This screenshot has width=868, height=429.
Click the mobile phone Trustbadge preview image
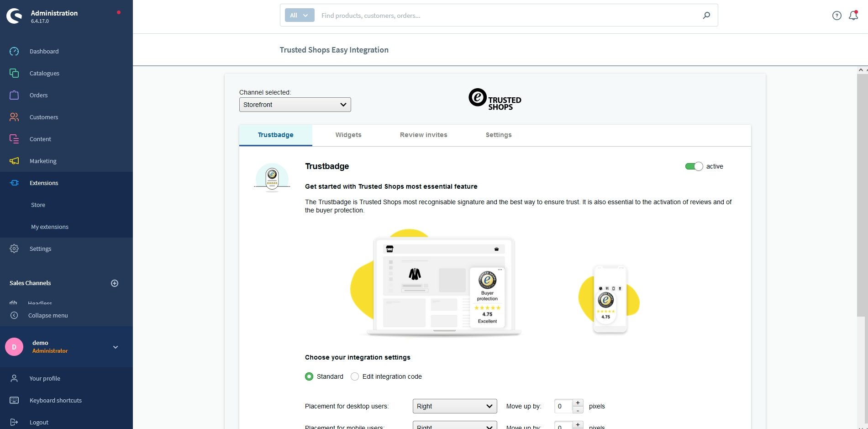tap(610, 299)
